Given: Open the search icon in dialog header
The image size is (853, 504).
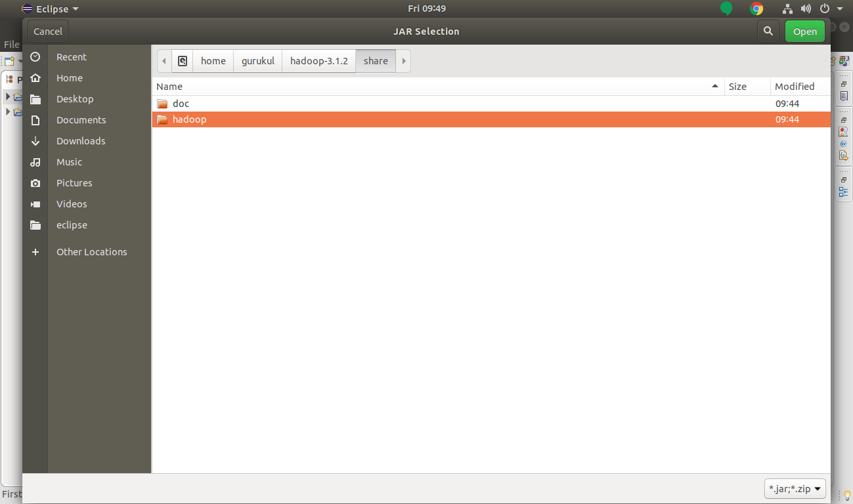Looking at the screenshot, I should 768,31.
